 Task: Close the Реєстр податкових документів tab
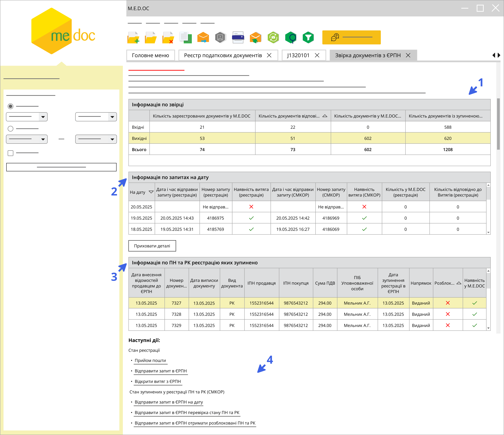click(x=269, y=55)
